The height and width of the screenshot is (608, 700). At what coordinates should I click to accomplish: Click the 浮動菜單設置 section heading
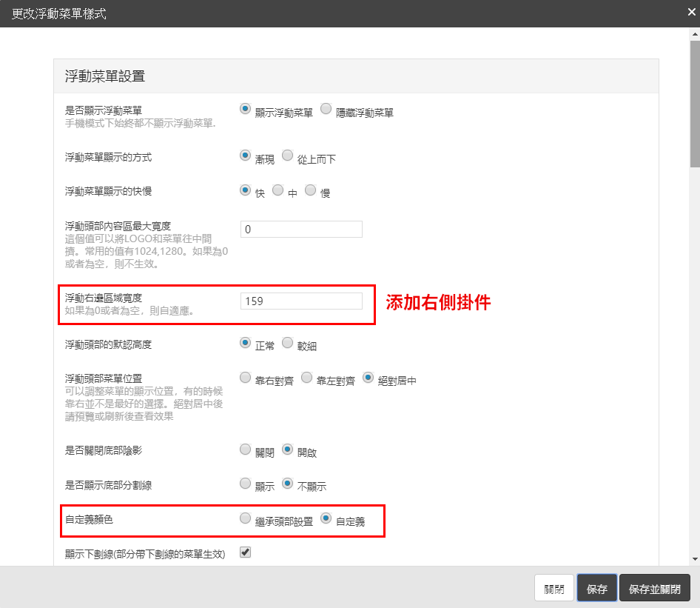(105, 76)
